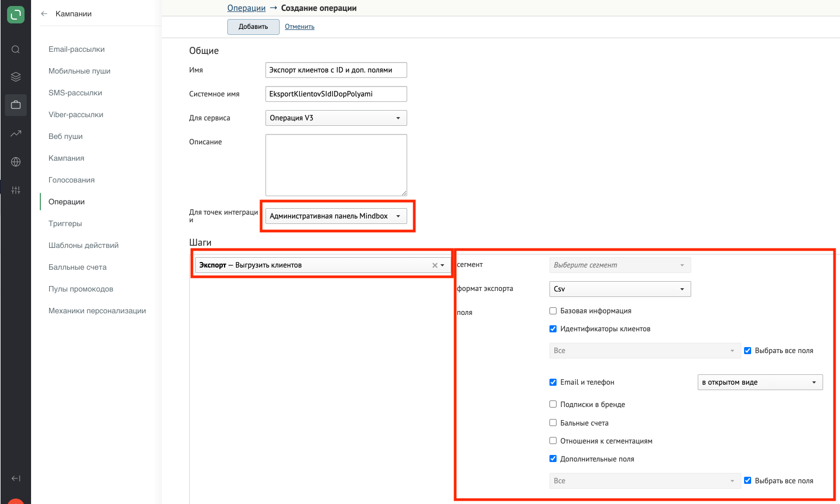Uncheck Email и телефон checkbox
This screenshot has width=840, height=504.
click(x=553, y=382)
